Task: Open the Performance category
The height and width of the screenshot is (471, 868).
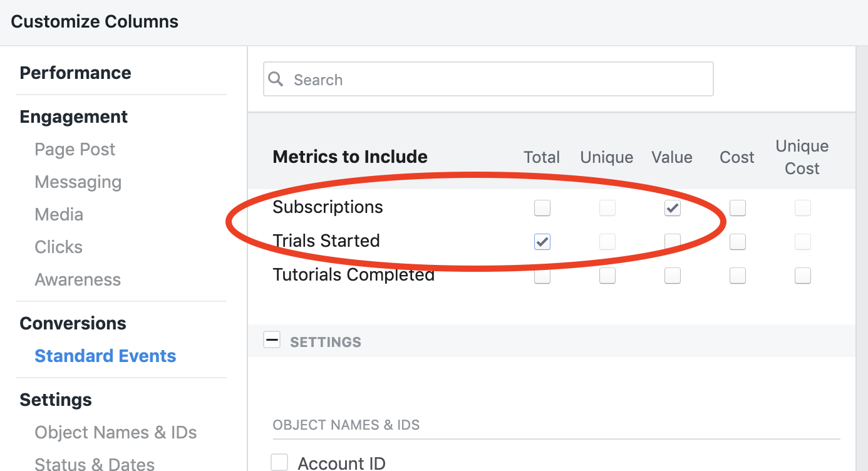Action: click(x=75, y=73)
